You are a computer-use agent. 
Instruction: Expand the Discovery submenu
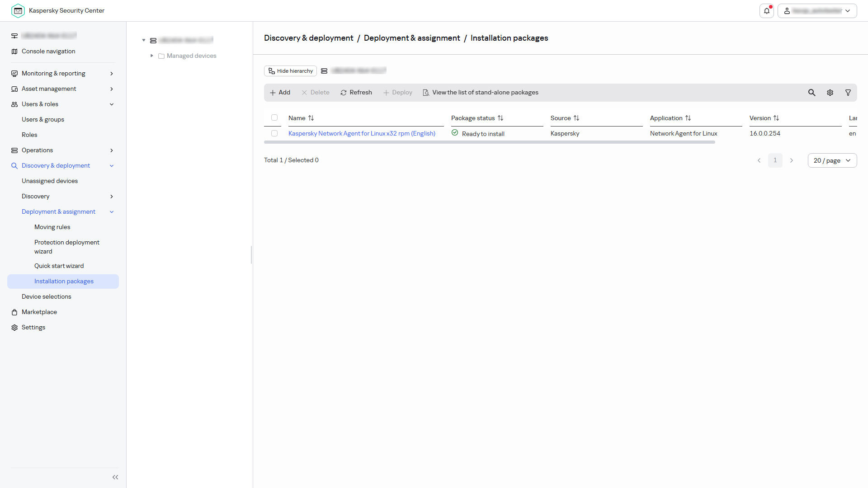(112, 197)
